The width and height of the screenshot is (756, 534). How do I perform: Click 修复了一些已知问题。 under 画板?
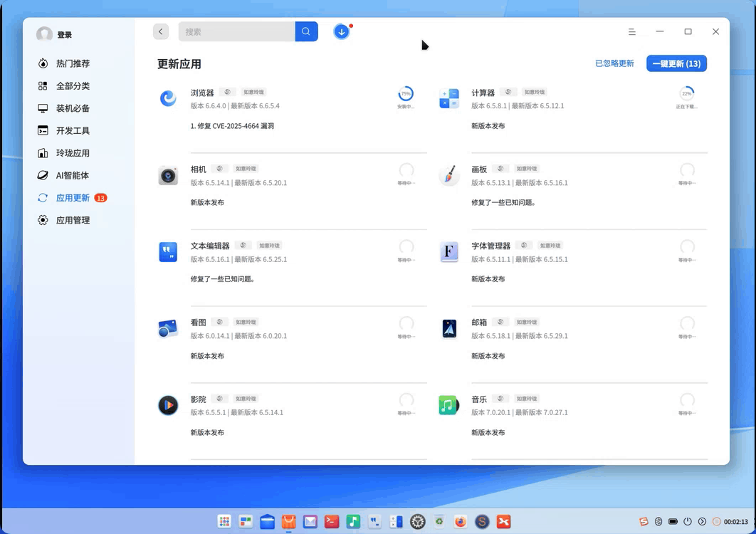point(503,203)
